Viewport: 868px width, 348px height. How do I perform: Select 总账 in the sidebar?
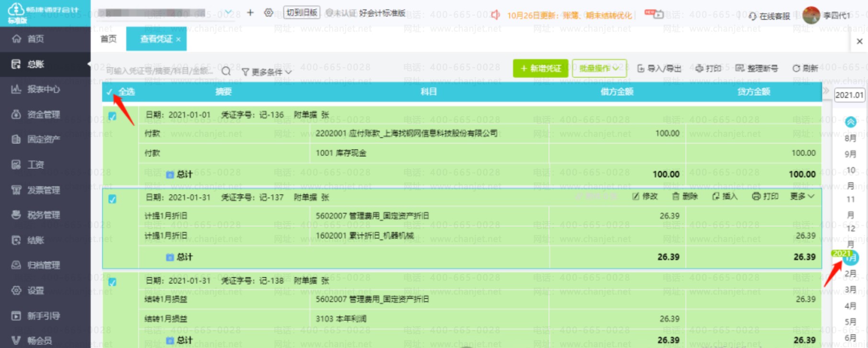pyautogui.click(x=45, y=64)
